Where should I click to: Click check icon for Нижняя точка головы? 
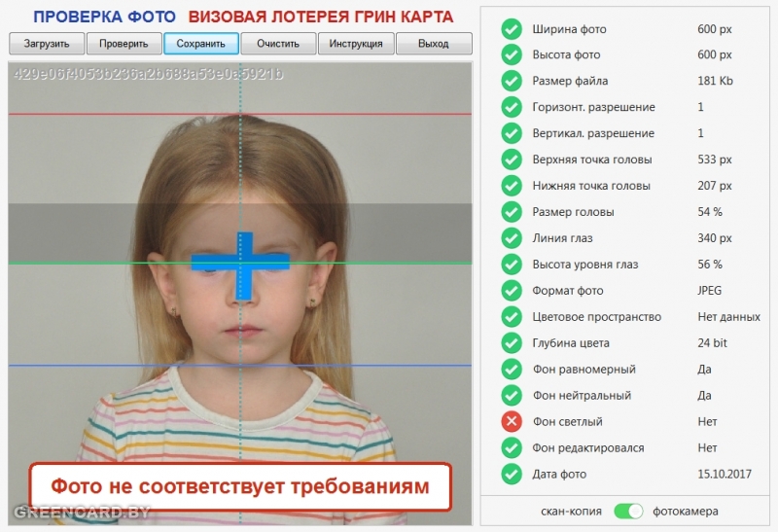point(512,186)
